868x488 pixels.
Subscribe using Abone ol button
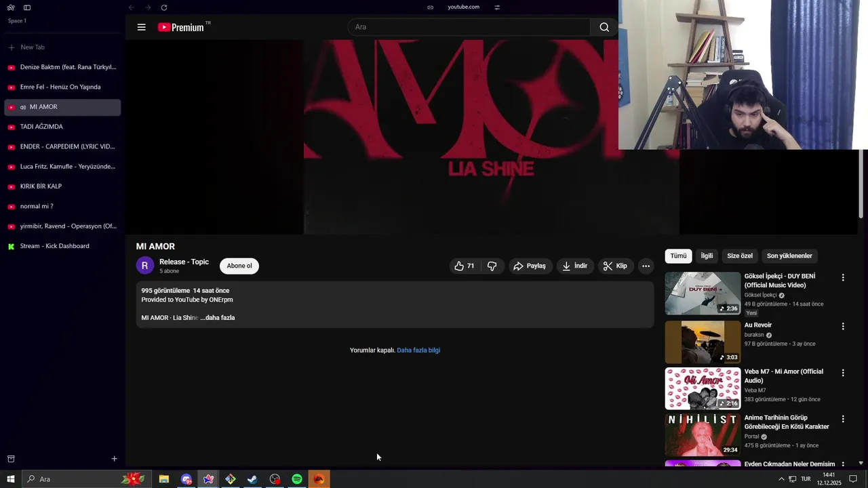point(239,266)
